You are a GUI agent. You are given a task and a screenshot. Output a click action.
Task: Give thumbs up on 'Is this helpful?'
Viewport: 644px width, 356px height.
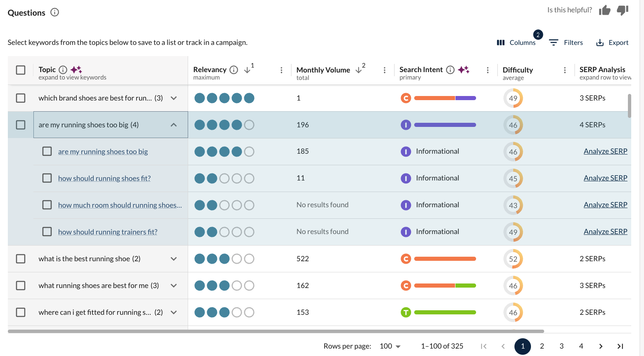(x=605, y=10)
